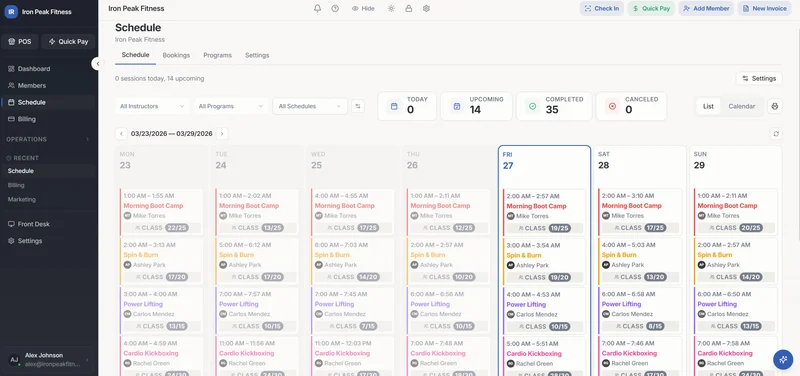Click the schedule Settings button with sliders icon
The image size is (800, 376).
point(759,79)
